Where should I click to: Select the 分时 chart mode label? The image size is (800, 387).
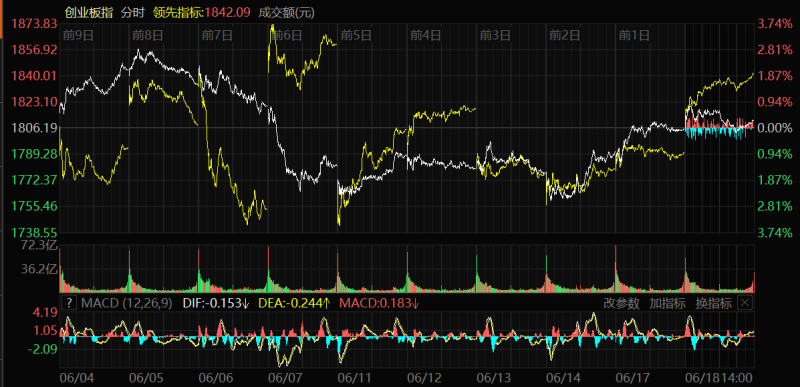click(x=133, y=13)
